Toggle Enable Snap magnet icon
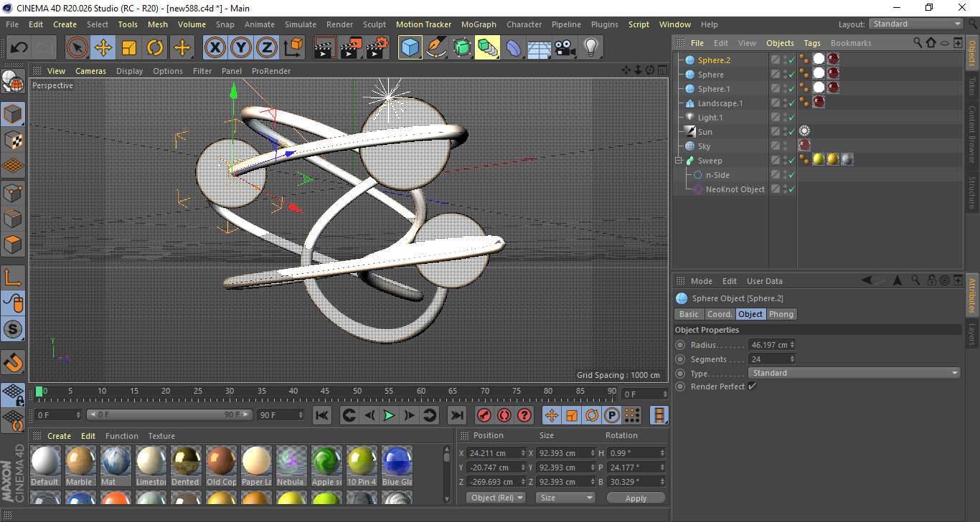Screen dimensions: 980x522 [13, 362]
